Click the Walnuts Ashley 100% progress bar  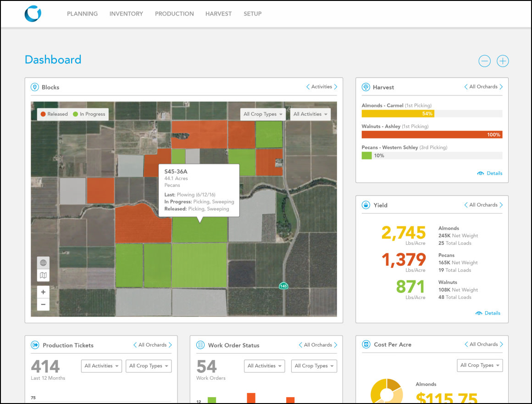[x=432, y=135]
